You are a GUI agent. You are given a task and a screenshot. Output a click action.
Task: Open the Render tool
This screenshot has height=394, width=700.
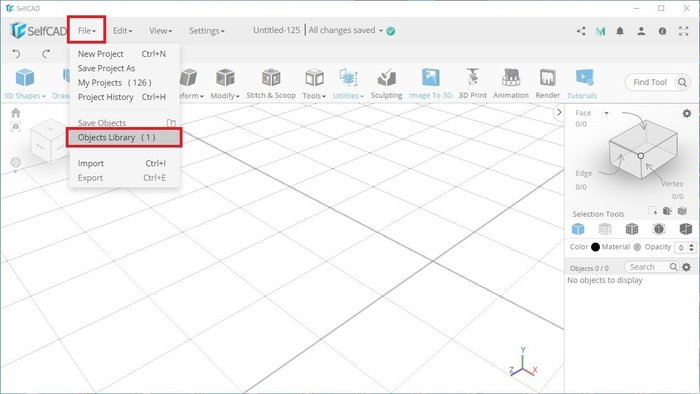coord(547,83)
